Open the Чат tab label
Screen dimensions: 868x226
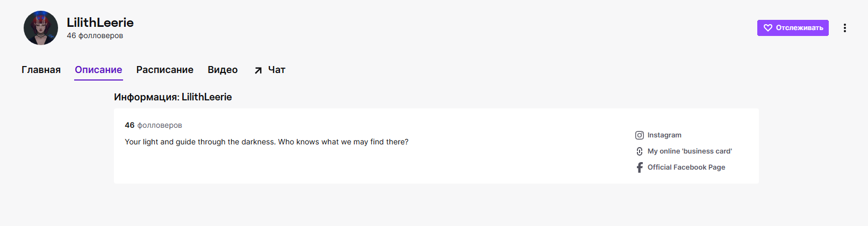tap(277, 70)
